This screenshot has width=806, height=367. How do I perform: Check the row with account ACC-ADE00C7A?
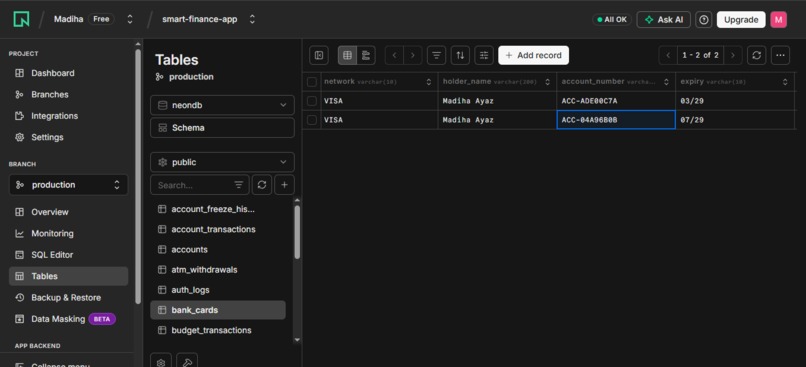(x=312, y=101)
